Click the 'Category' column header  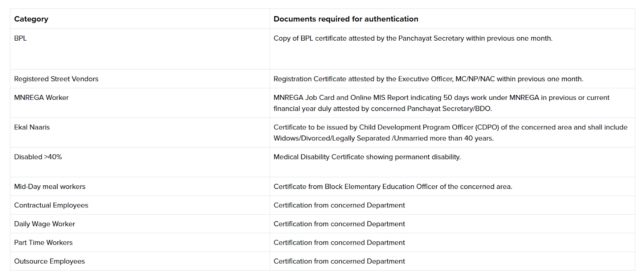(31, 19)
